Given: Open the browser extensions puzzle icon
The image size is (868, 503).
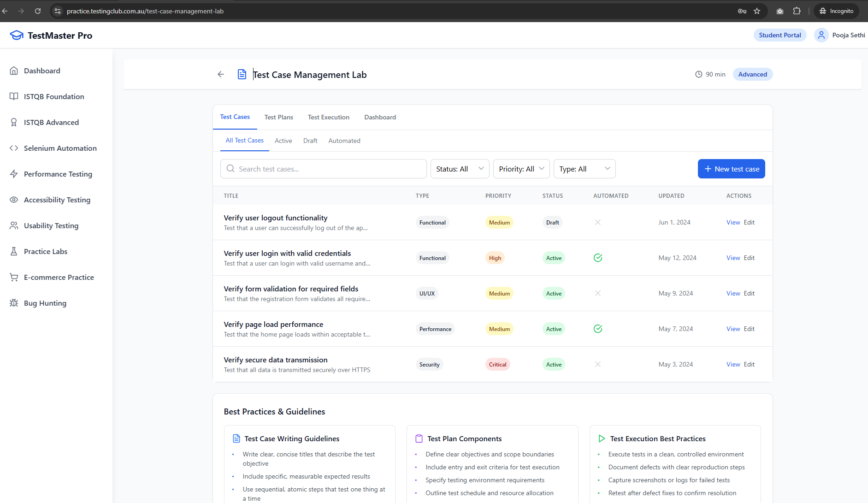Looking at the screenshot, I should pyautogui.click(x=797, y=11).
